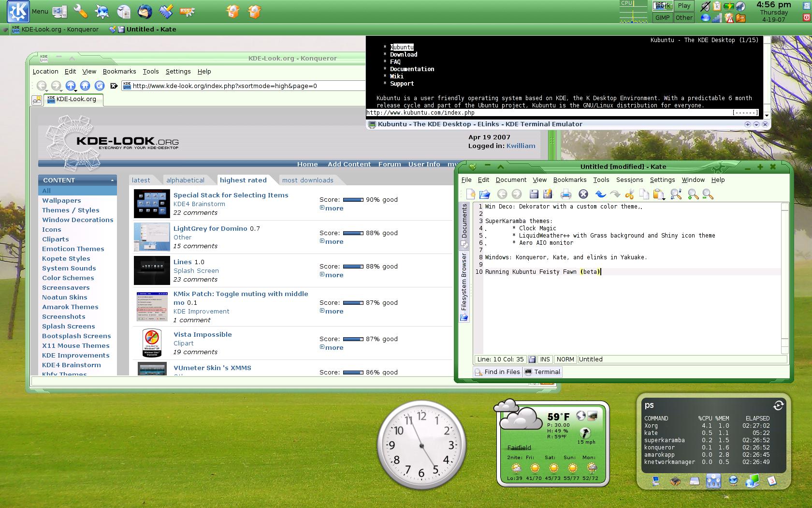Image resolution: width=812 pixels, height=508 pixels.
Task: Click the Copy icon in Kate toolbar
Action: pos(644,194)
